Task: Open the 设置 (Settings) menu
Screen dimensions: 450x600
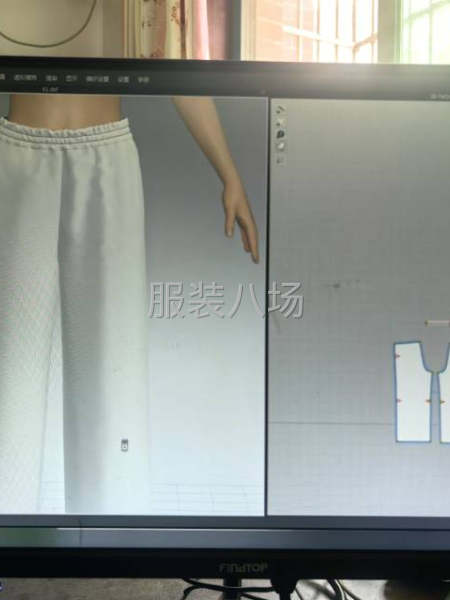Action: [123, 80]
